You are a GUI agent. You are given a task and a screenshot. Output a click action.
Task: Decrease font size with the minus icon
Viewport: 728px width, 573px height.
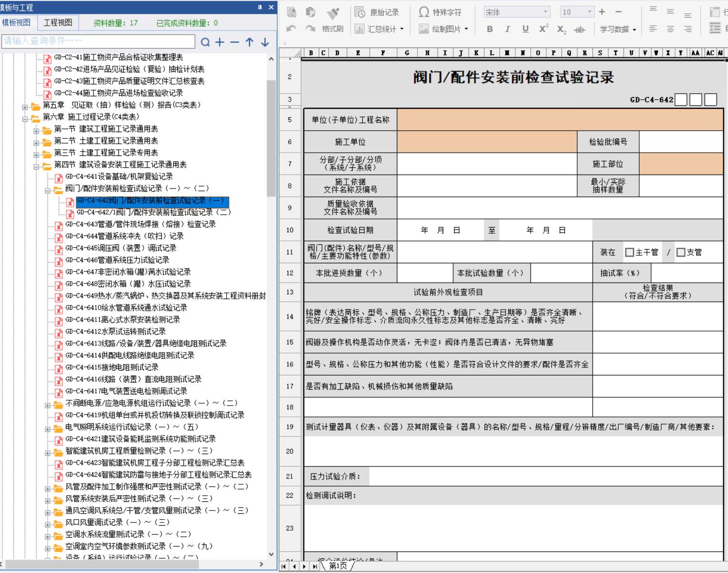(x=619, y=12)
